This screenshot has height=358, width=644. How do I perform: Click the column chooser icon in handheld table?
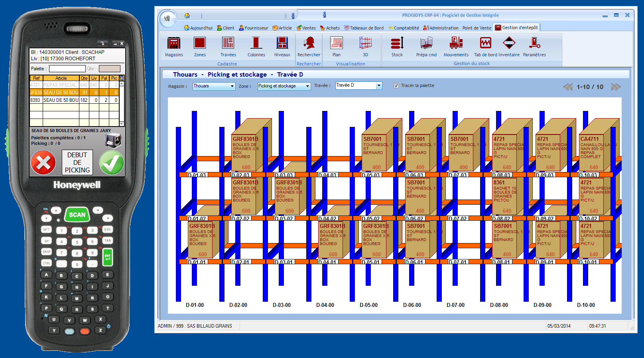click(122, 78)
